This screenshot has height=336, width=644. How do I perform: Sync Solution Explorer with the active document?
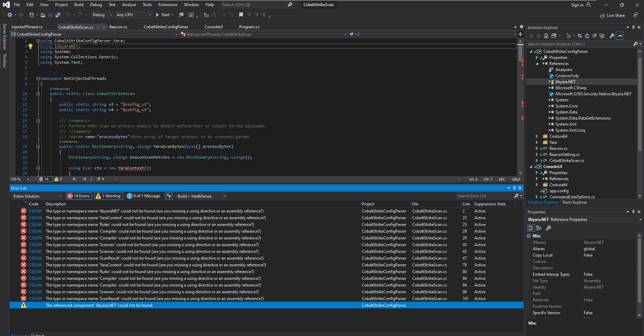pyautogui.click(x=580, y=36)
